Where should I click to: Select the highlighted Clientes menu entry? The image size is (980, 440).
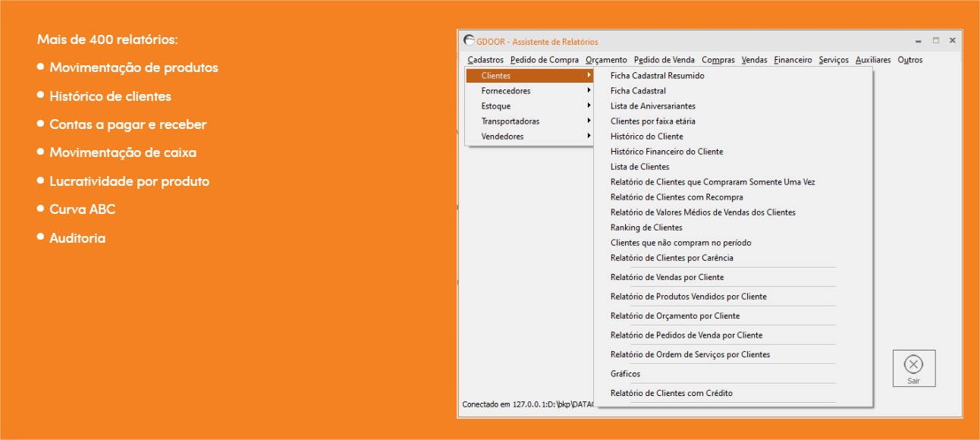496,76
